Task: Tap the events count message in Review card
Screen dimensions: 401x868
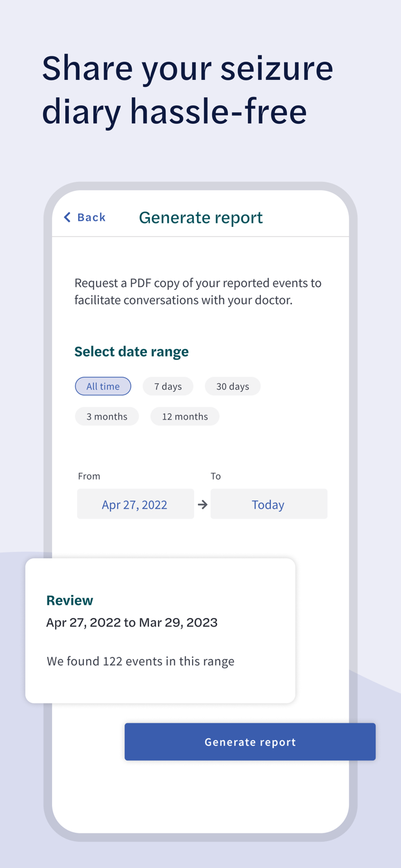Action: coord(141,661)
